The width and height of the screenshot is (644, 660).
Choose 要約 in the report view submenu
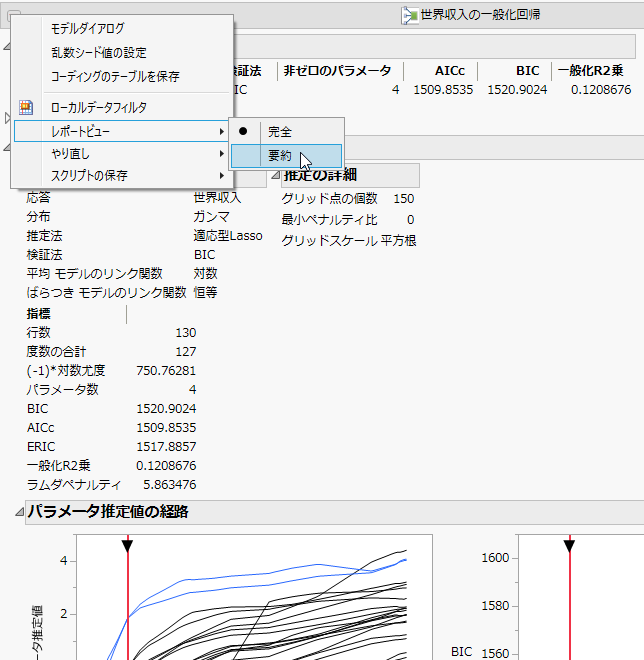tap(280, 156)
